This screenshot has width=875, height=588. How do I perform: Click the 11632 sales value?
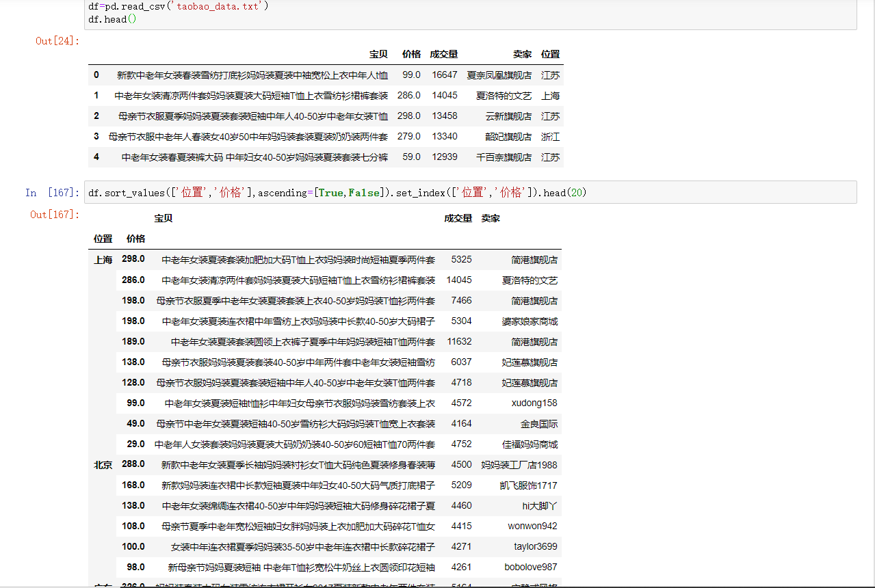[x=459, y=341]
